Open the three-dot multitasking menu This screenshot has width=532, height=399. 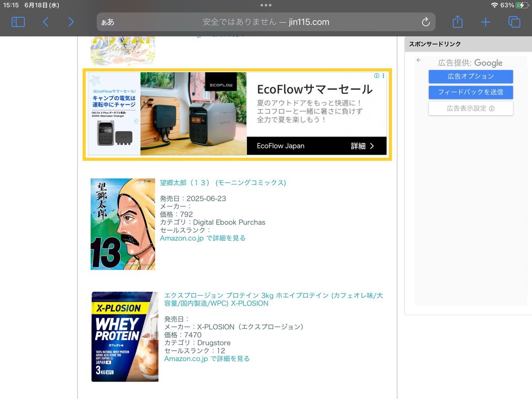(266, 5)
